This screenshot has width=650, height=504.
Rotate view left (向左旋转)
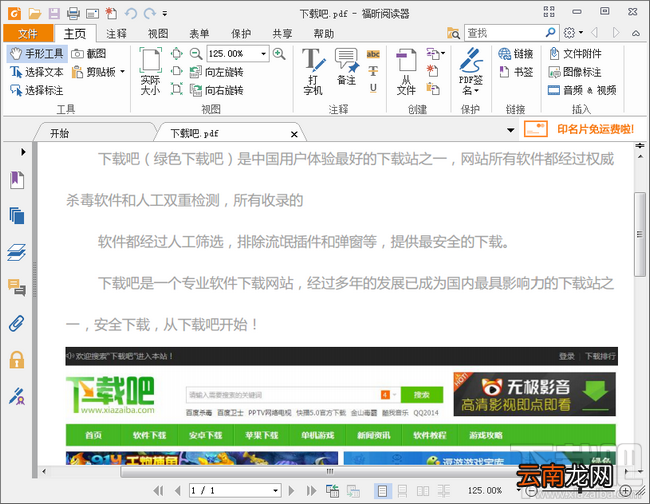[x=216, y=72]
